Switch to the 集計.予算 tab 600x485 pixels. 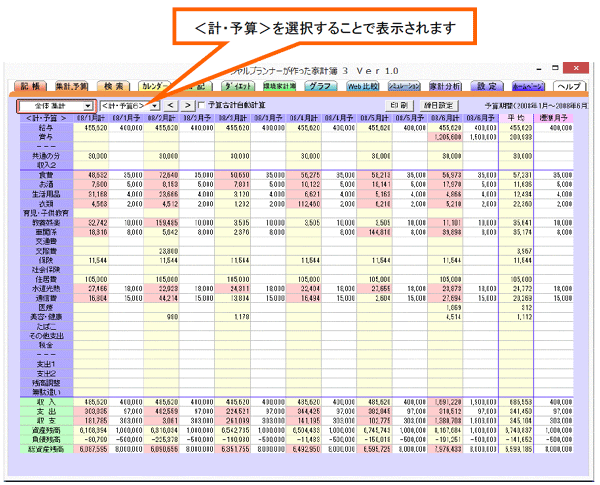coord(72,86)
